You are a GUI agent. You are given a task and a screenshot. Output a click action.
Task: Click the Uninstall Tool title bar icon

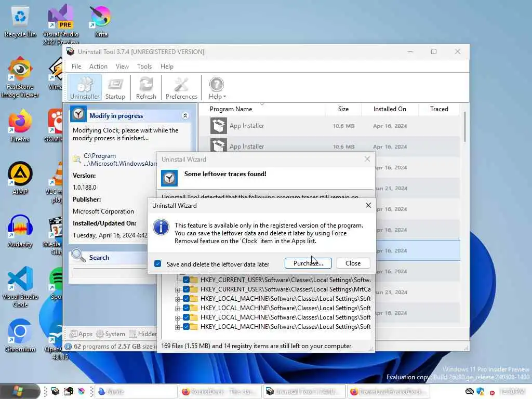coord(71,51)
